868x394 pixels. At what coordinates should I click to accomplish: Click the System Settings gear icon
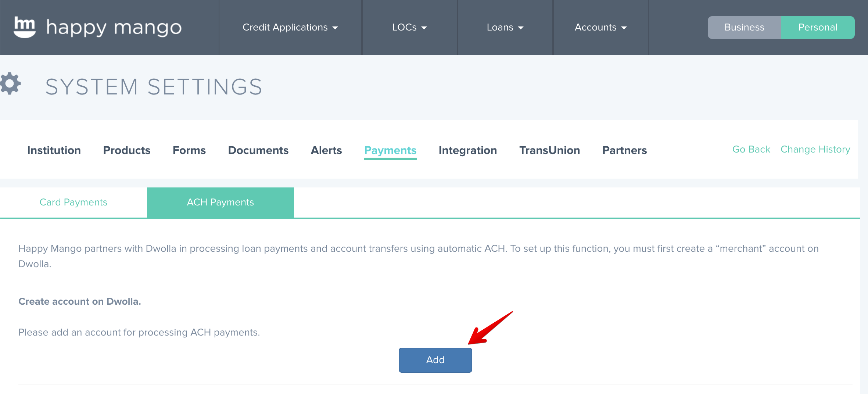pyautogui.click(x=10, y=84)
